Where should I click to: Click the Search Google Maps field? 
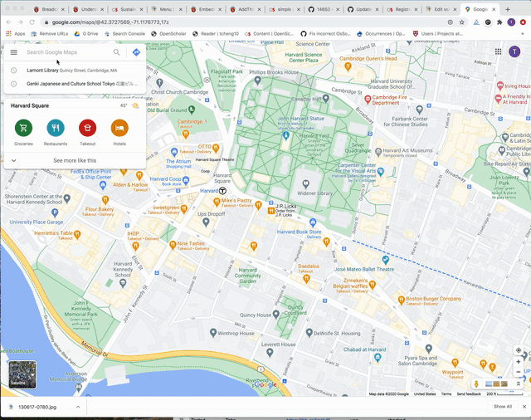(x=66, y=52)
